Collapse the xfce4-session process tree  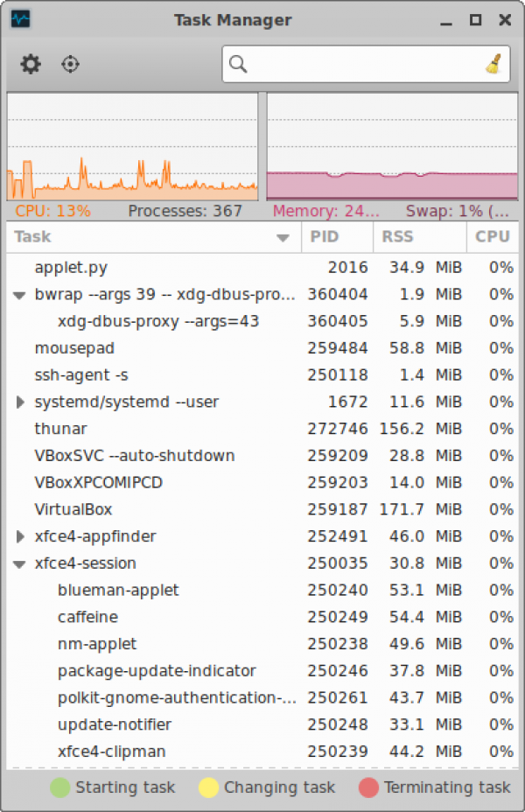click(x=20, y=563)
